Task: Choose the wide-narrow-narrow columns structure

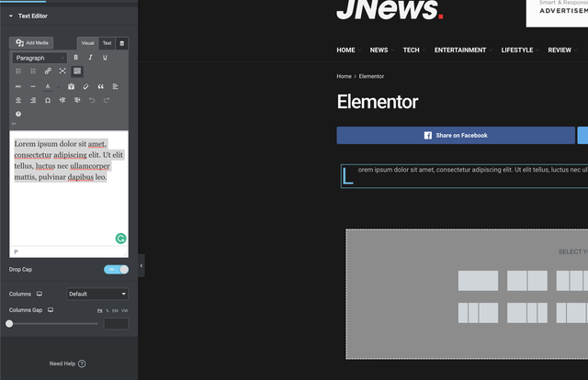Action: pyautogui.click(x=526, y=313)
